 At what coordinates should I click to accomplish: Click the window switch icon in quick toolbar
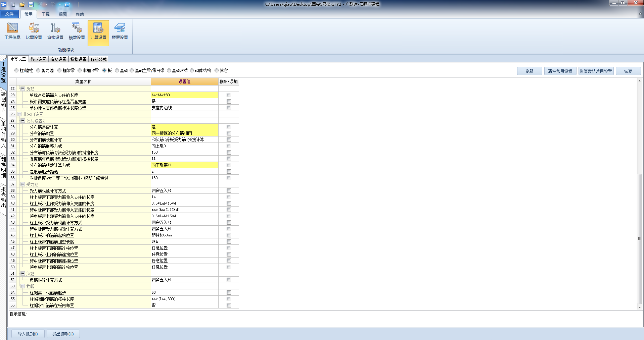(67, 5)
